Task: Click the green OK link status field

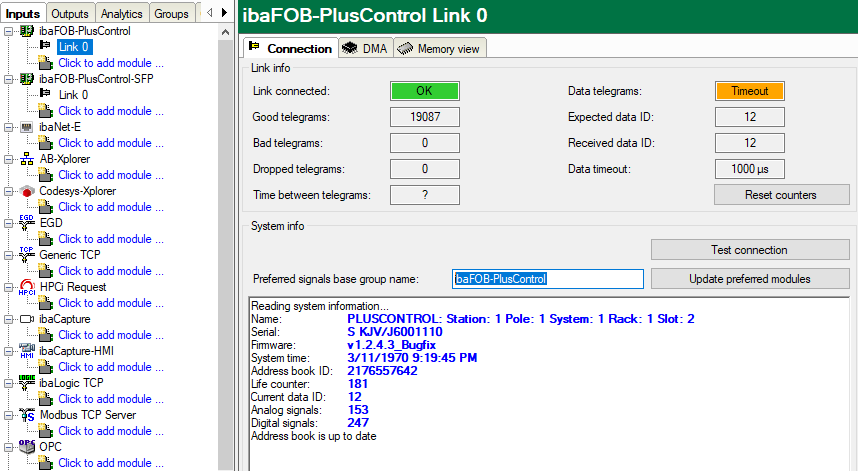Action: pos(425,91)
